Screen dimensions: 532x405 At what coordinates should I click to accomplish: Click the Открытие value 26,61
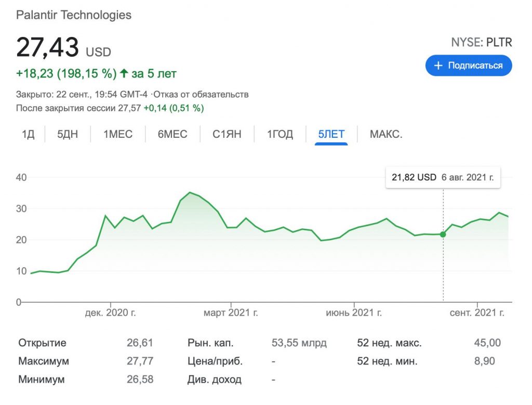140,343
